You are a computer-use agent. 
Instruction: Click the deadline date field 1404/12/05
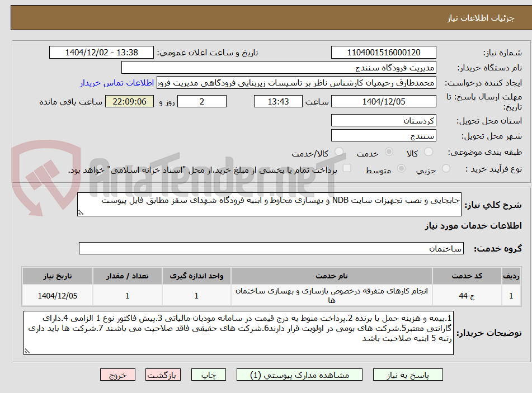(383, 101)
